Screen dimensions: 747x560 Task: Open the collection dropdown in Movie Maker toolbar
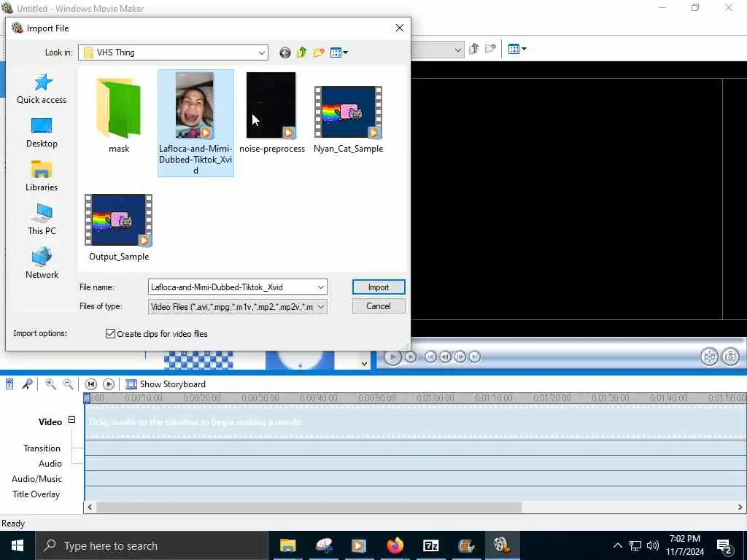pyautogui.click(x=457, y=49)
